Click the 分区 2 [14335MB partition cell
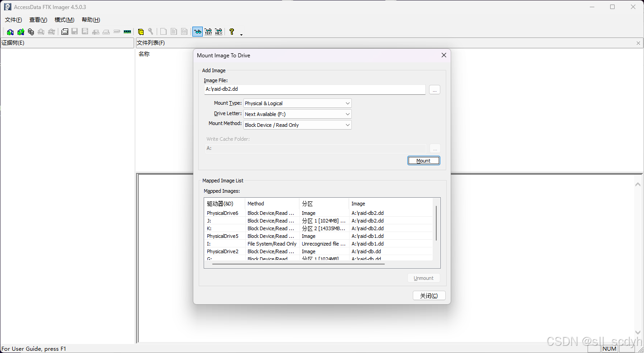Viewport: 644px width, 353px height. pyautogui.click(x=323, y=228)
